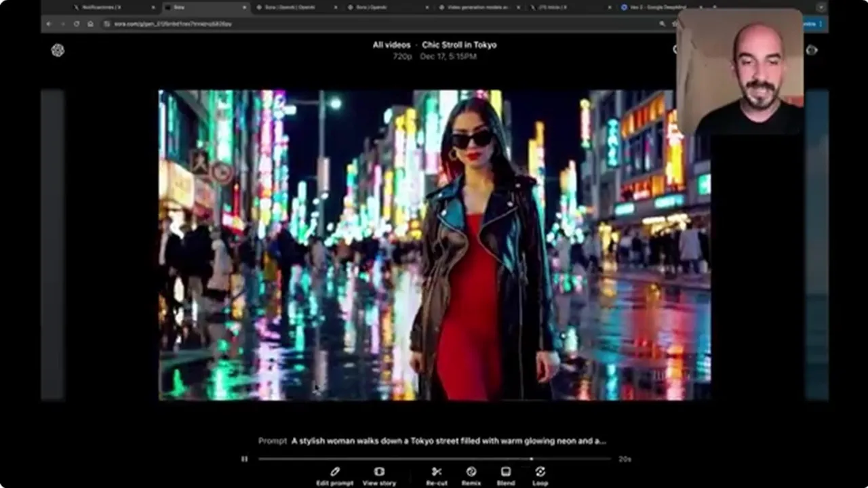Open the tab search dropdown arrow
Screen dimensions: 868x488
pyautogui.click(x=821, y=7)
